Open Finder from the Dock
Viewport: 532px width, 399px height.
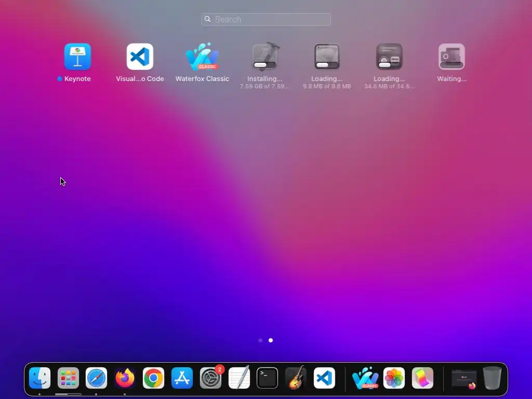pyautogui.click(x=39, y=378)
